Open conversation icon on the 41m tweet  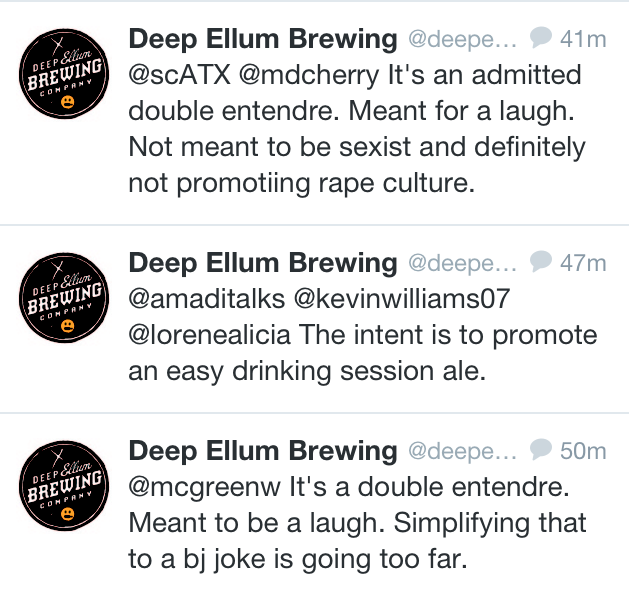click(x=541, y=37)
